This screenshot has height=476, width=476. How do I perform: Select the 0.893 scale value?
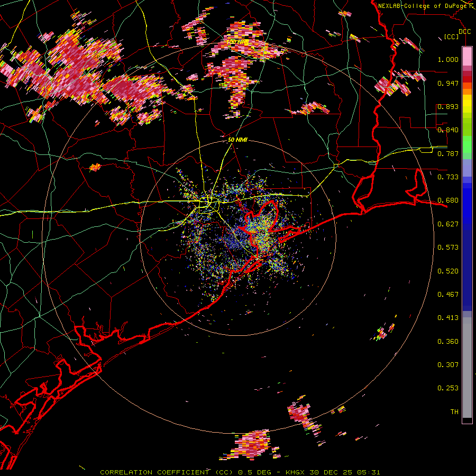click(x=448, y=106)
